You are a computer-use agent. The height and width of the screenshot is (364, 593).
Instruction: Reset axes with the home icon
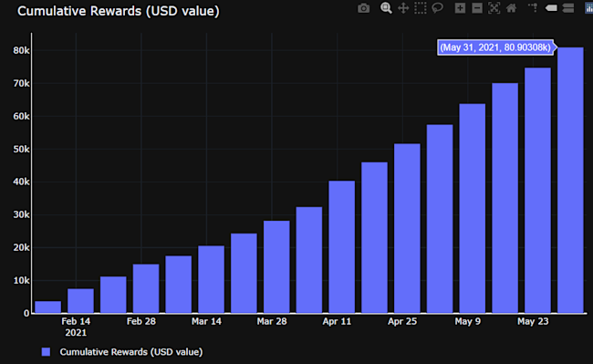click(x=511, y=8)
